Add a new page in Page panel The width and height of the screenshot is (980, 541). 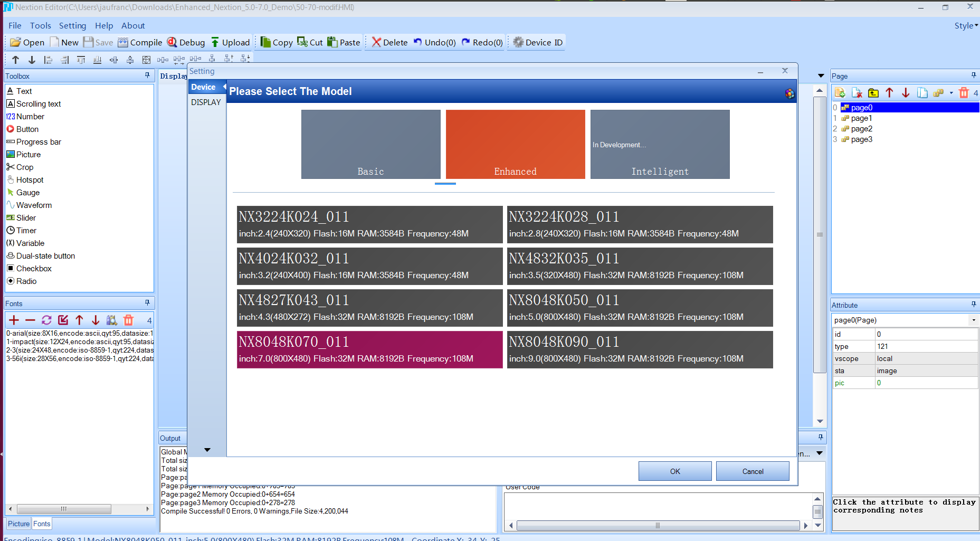click(840, 93)
